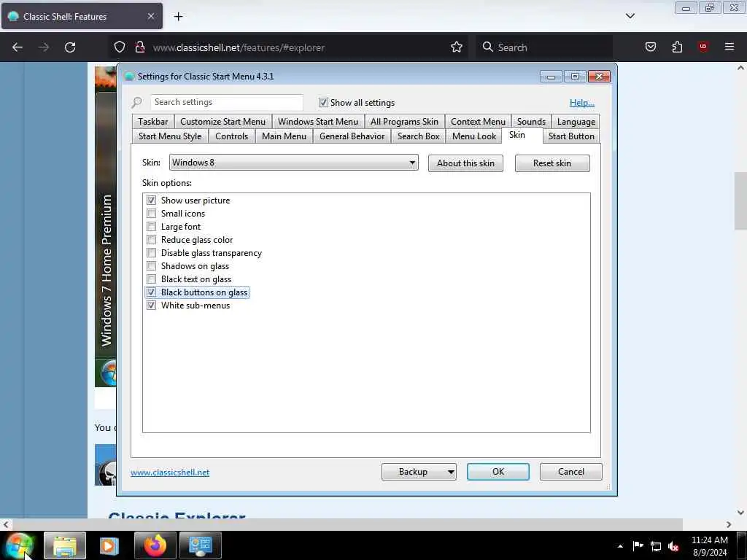Open Save to Pocket icon
Image resolution: width=747 pixels, height=560 pixels.
click(650, 47)
